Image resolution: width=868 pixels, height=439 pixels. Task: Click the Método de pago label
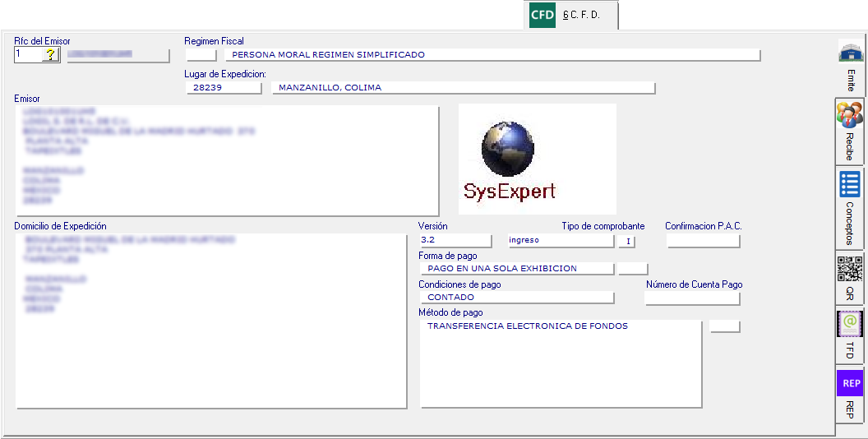coord(450,312)
